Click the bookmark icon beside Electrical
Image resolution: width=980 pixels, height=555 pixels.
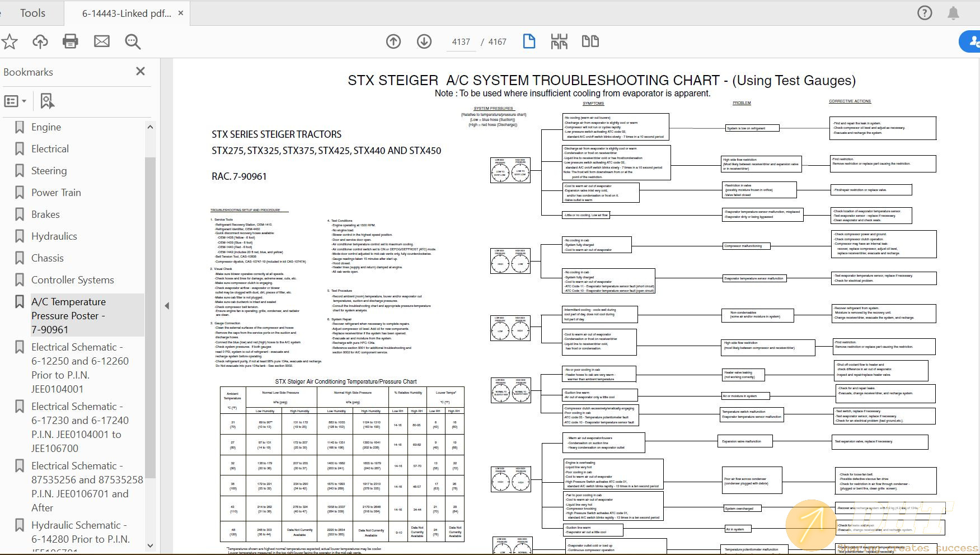(x=20, y=149)
